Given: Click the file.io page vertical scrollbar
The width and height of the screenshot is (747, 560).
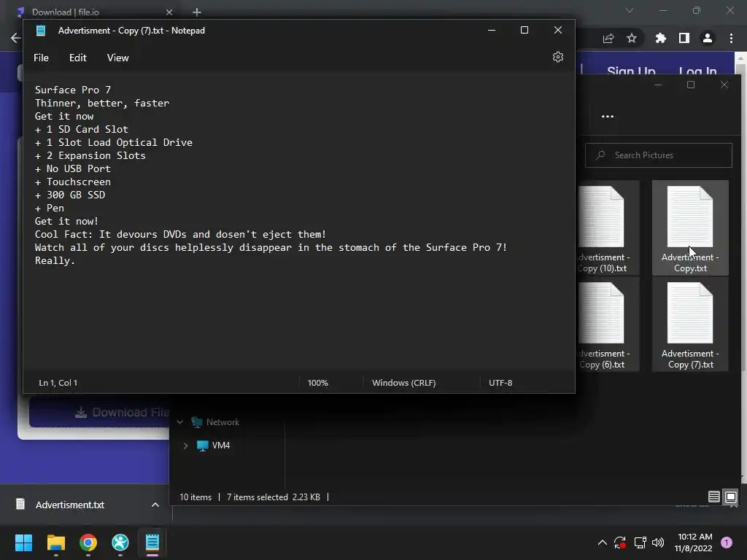Looking at the screenshot, I should tap(741, 267).
